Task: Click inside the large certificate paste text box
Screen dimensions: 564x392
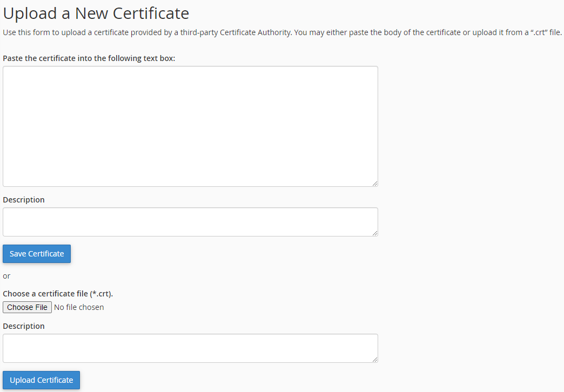Action: tap(190, 126)
